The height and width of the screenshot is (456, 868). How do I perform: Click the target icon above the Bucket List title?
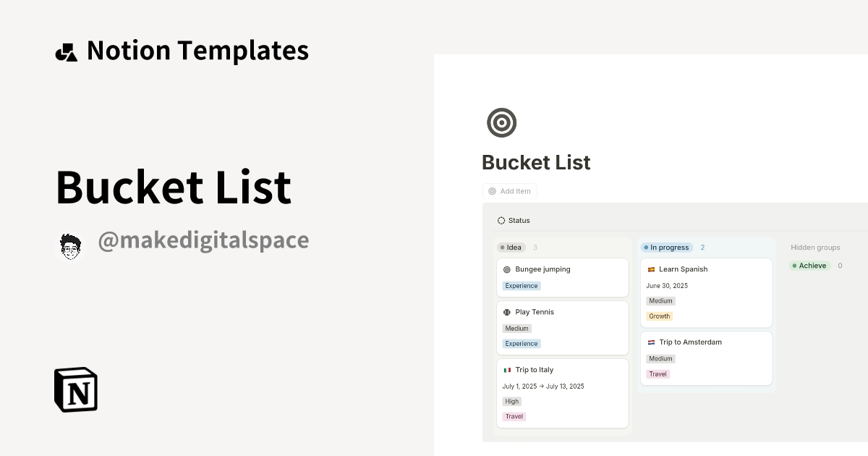(x=501, y=122)
